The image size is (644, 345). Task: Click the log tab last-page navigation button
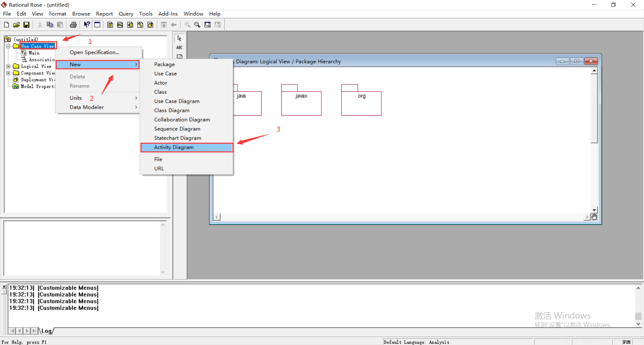coord(34,331)
